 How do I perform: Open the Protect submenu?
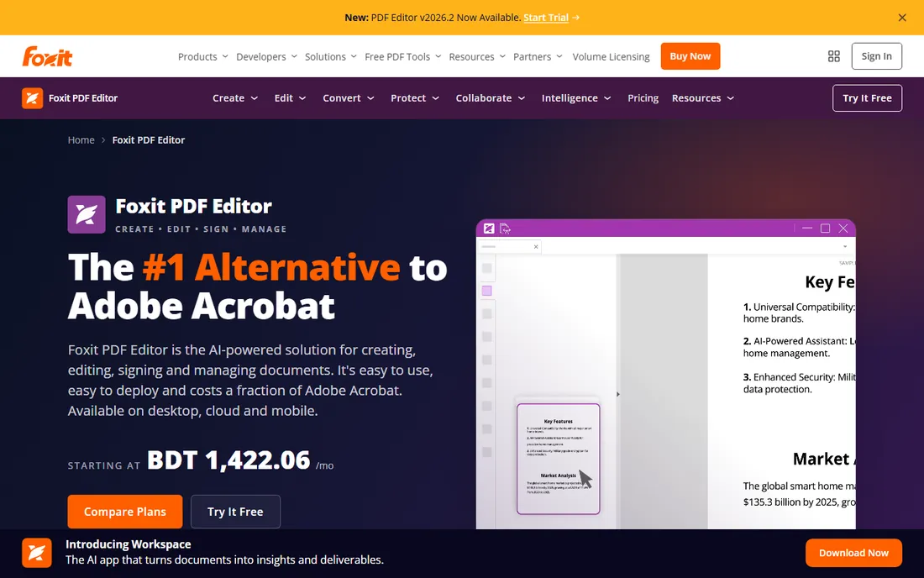coord(415,98)
